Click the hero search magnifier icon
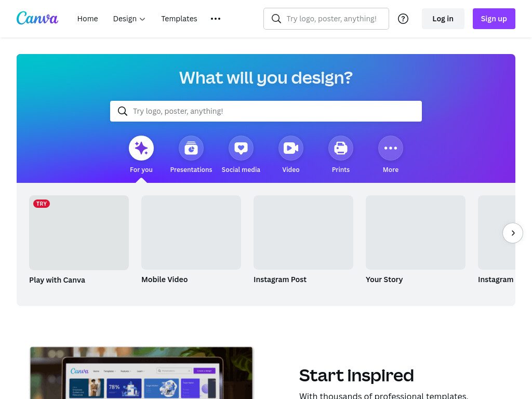This screenshot has width=532, height=399. [x=123, y=111]
